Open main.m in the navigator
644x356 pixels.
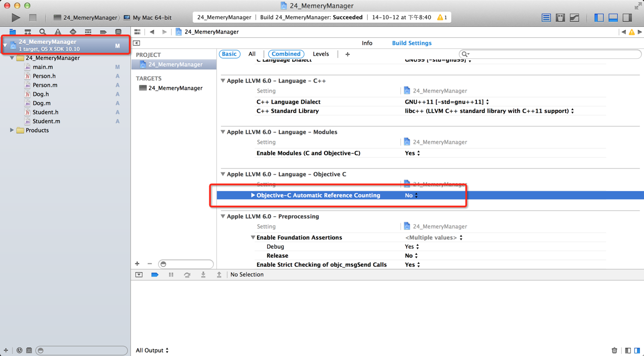pyautogui.click(x=43, y=67)
